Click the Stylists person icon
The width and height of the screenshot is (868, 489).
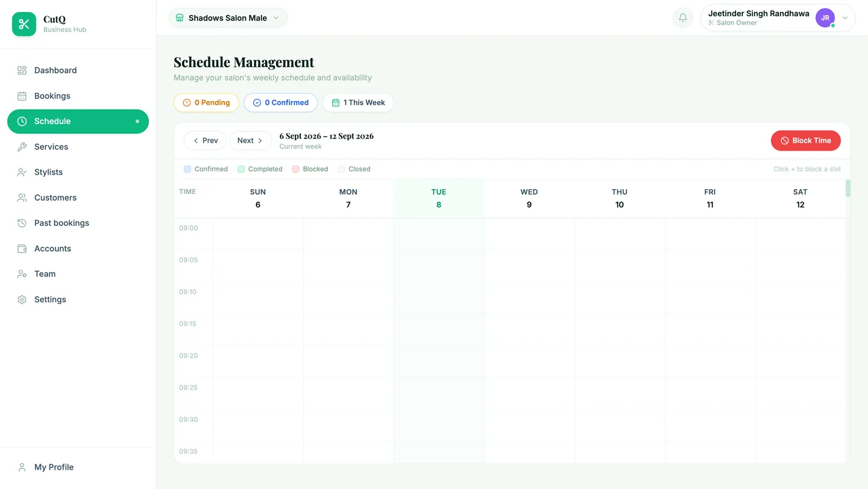pos(22,172)
